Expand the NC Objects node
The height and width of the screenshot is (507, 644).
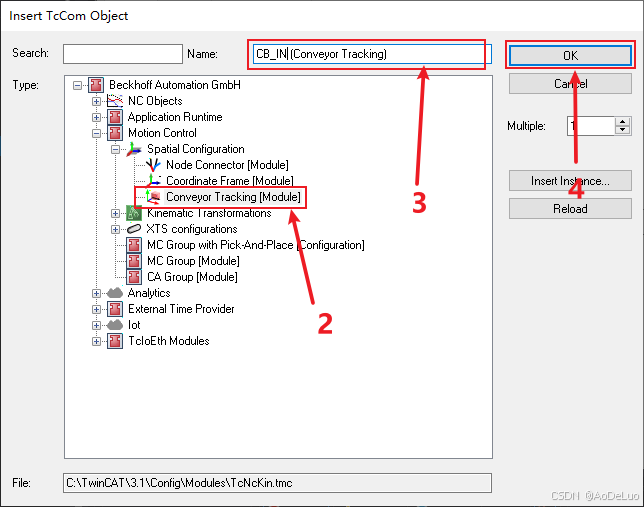pyautogui.click(x=96, y=101)
